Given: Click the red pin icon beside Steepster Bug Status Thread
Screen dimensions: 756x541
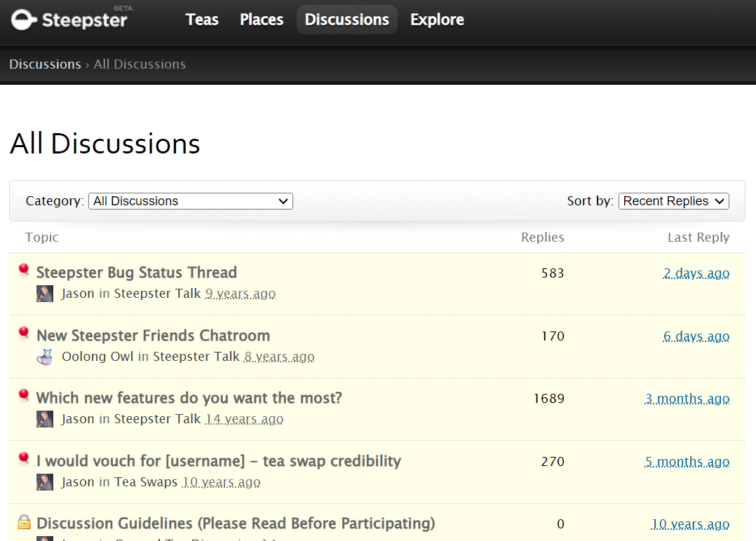Looking at the screenshot, I should click(x=24, y=270).
